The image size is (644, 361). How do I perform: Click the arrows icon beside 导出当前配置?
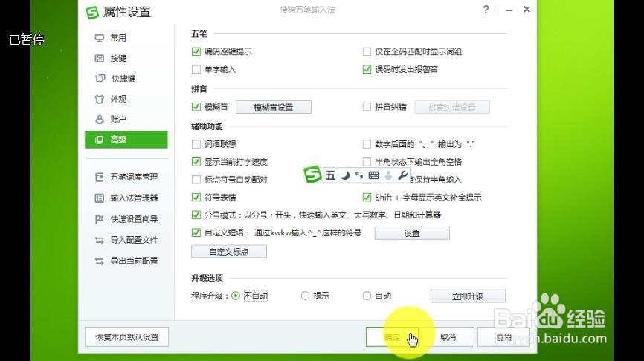click(x=100, y=261)
